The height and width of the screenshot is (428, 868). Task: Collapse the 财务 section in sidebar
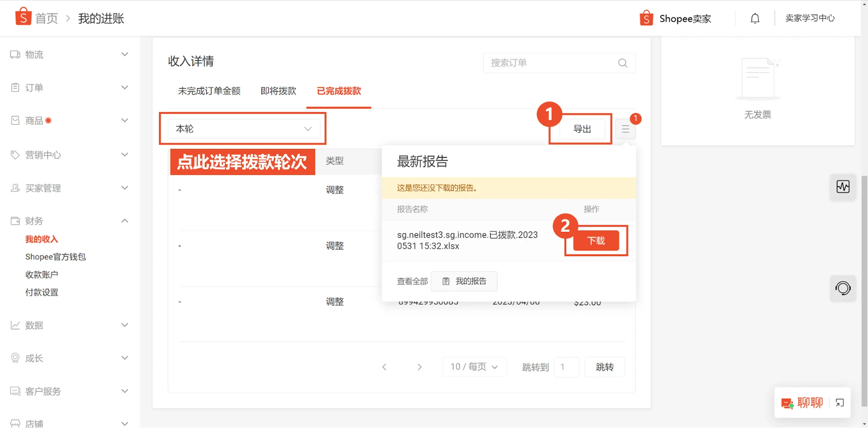point(125,221)
